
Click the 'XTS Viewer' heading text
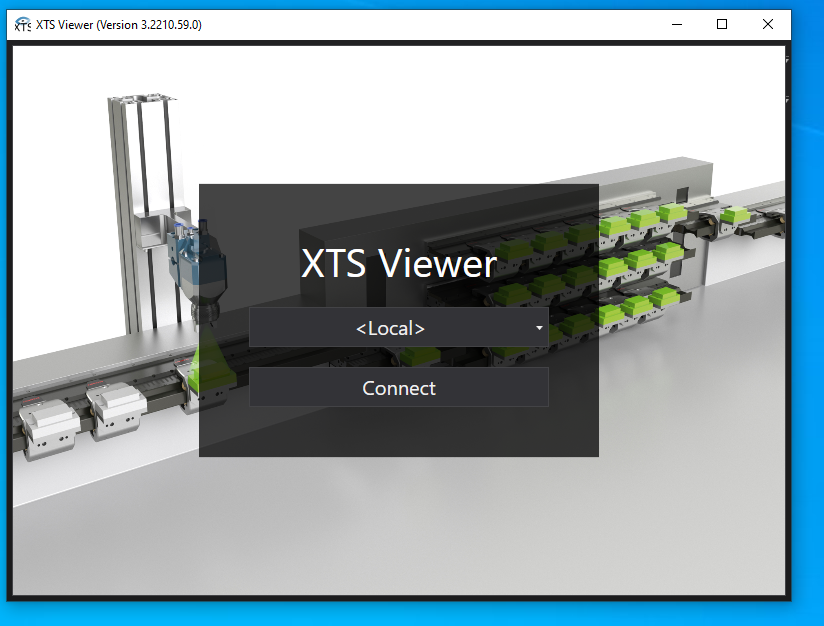tap(399, 263)
